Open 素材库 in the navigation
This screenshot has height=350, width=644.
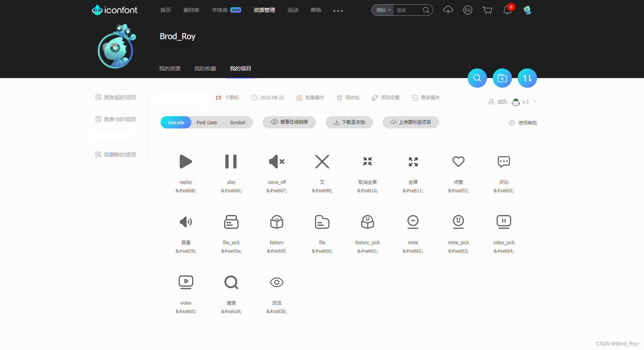tap(191, 10)
